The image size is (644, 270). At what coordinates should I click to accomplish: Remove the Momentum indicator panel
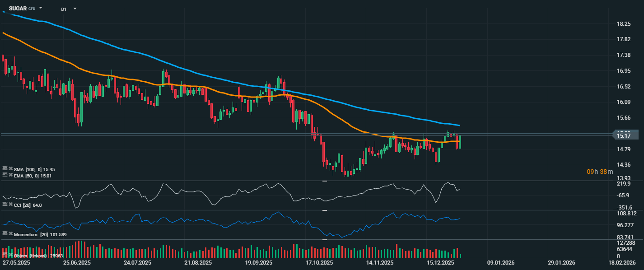point(10,234)
